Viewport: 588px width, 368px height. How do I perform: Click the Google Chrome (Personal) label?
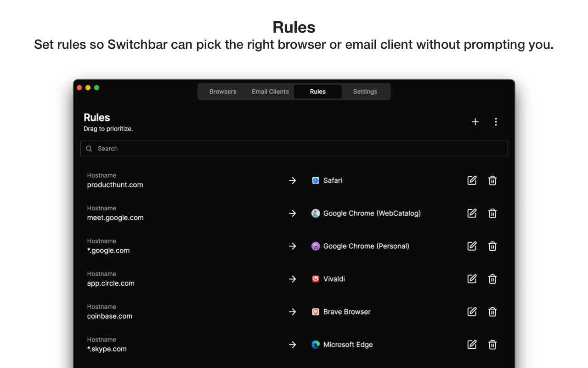366,246
